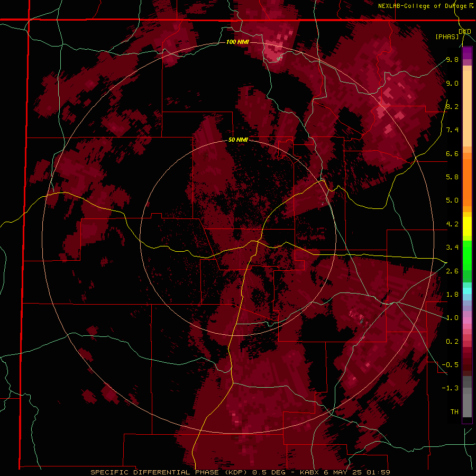Click the bright green band of the color bar
The width and height of the screenshot is (476, 476).
(x=467, y=255)
